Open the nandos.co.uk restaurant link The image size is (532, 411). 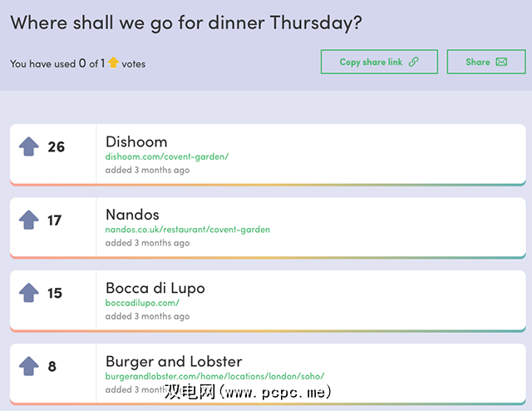[x=187, y=230]
